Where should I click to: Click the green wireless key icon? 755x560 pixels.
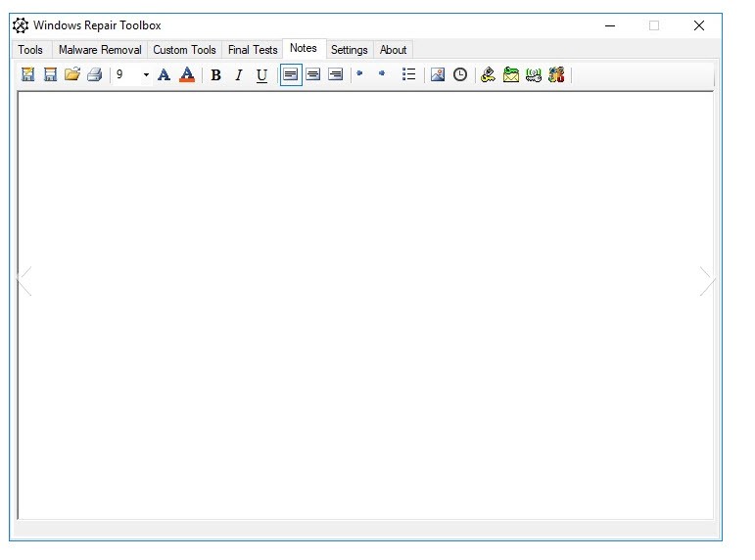tap(534, 75)
